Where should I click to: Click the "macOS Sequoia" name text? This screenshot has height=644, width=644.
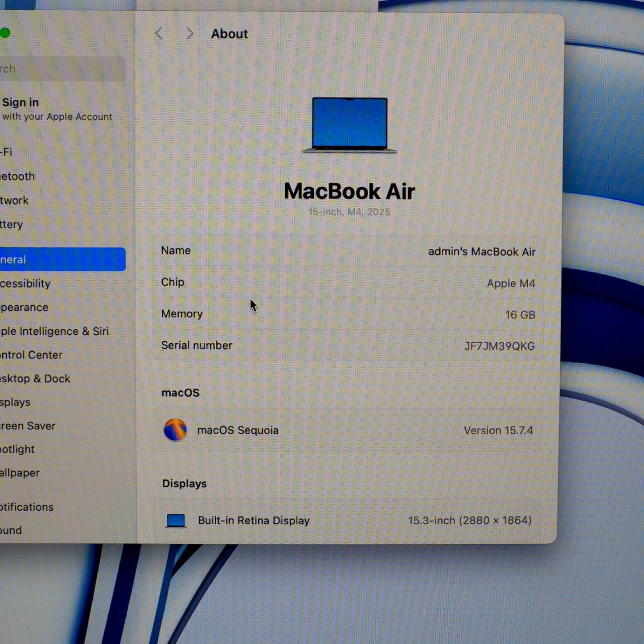pyautogui.click(x=238, y=431)
